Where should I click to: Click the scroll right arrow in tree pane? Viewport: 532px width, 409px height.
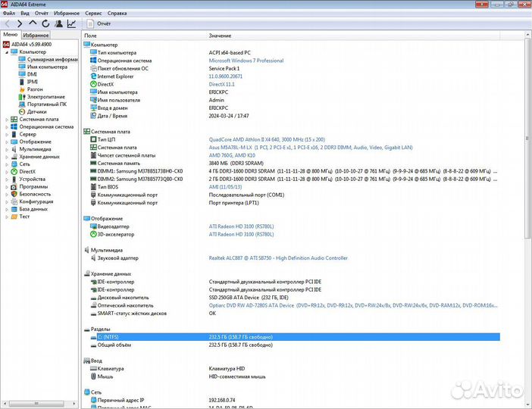click(x=74, y=404)
